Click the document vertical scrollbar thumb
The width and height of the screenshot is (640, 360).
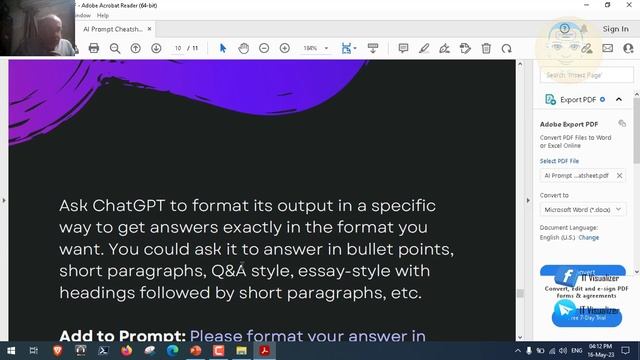point(520,293)
